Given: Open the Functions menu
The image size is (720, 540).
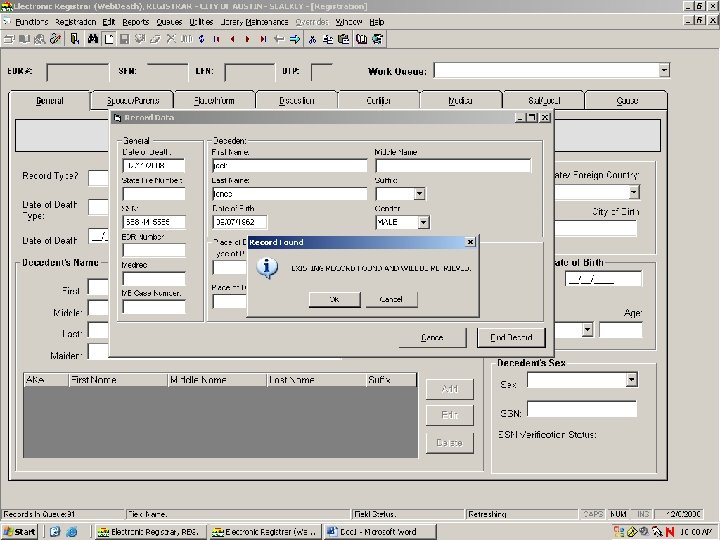Looking at the screenshot, I should tap(32, 22).
